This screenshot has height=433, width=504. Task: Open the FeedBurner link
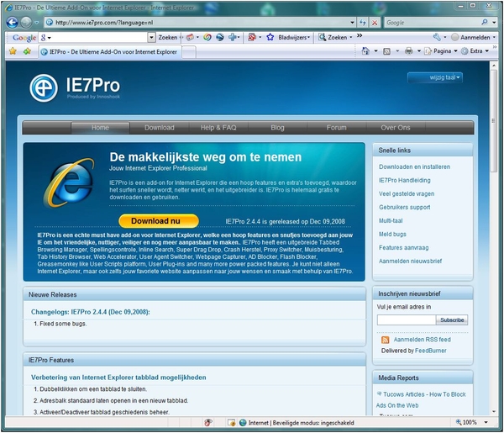tap(430, 351)
